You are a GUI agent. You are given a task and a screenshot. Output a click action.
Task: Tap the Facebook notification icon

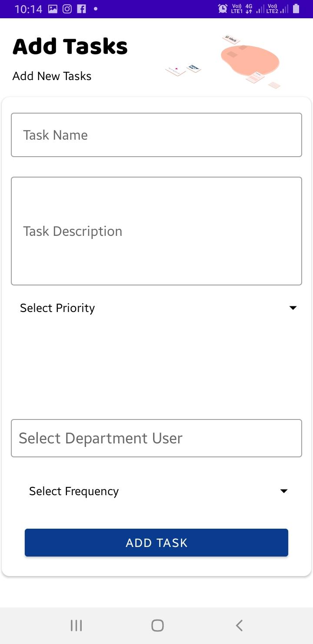click(x=81, y=9)
